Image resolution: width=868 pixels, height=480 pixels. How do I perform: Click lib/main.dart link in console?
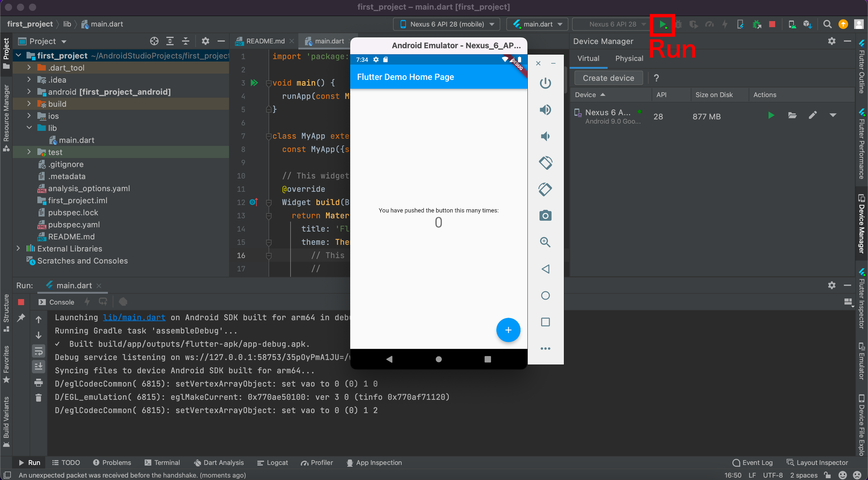pos(134,317)
